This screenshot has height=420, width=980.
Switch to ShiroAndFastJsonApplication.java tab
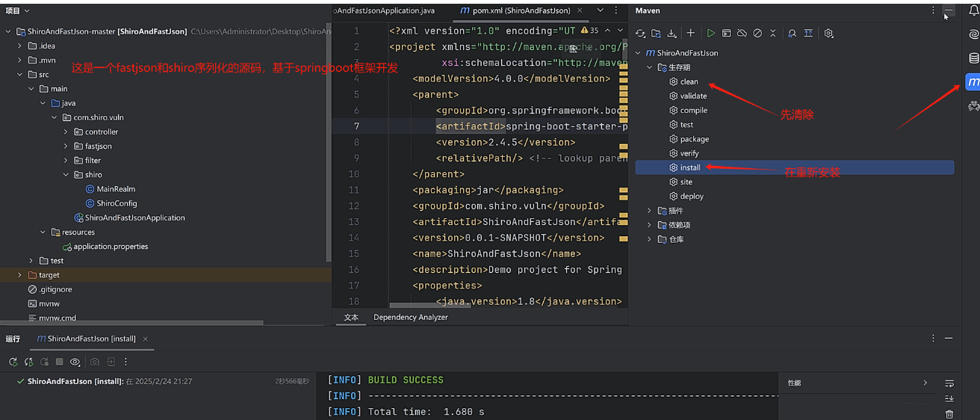click(x=385, y=10)
